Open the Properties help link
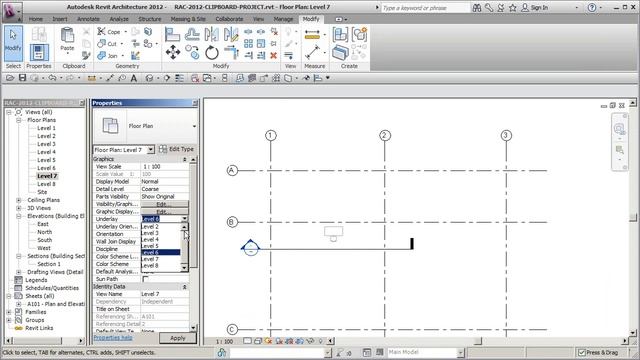Viewport: 640px width, 360px height. pos(113,338)
